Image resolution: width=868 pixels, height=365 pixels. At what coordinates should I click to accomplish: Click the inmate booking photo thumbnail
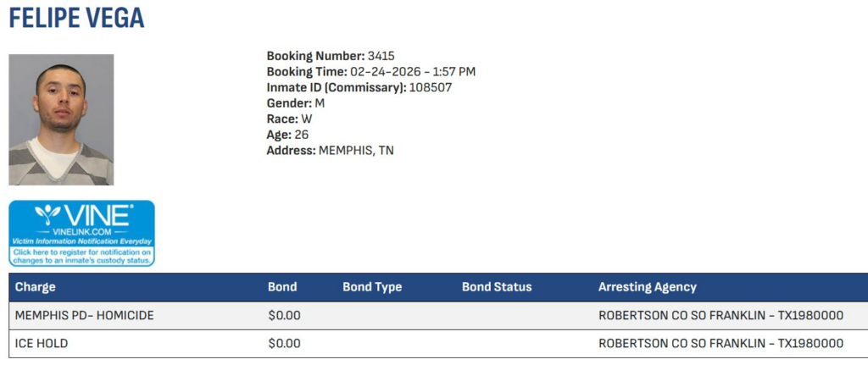[61, 119]
